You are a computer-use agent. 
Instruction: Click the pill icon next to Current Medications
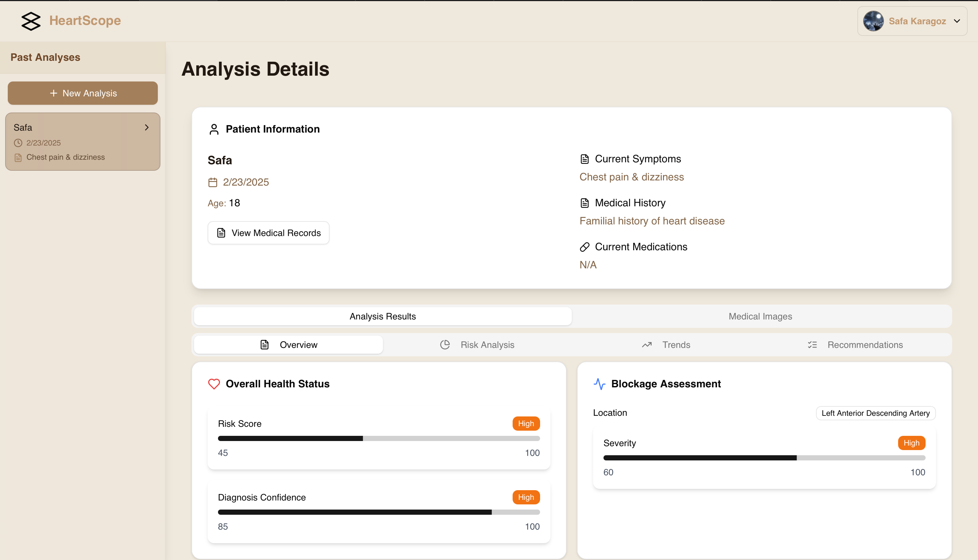click(584, 247)
